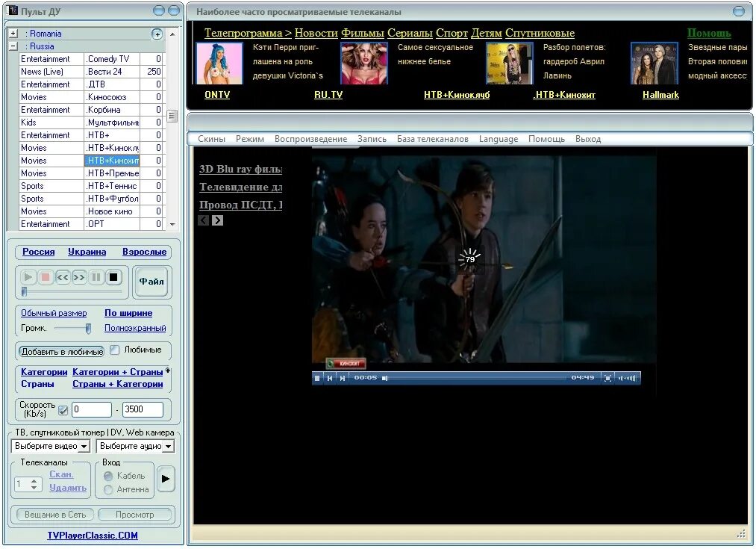This screenshot has width=756, height=549.
Task: Open the Language menu
Action: (x=498, y=139)
